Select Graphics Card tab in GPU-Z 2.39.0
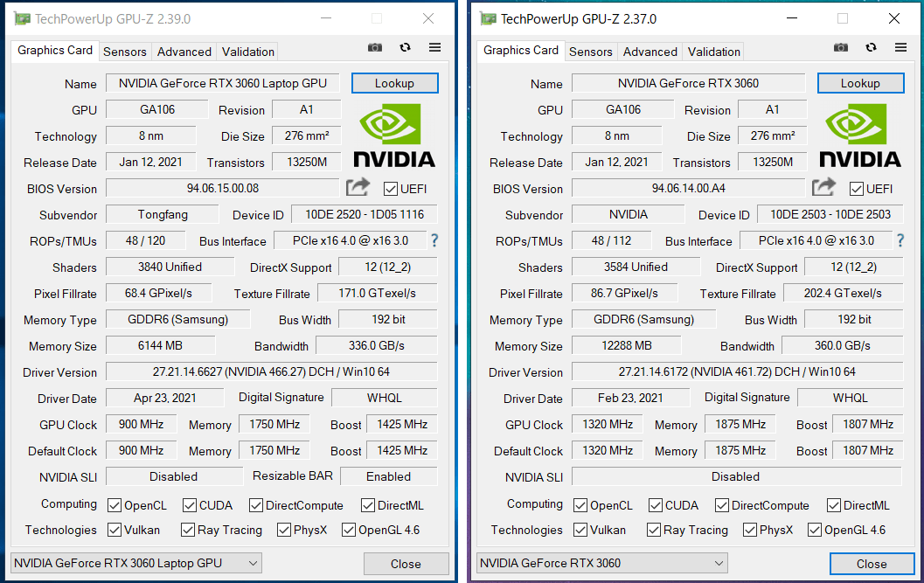924x583 pixels. point(55,51)
